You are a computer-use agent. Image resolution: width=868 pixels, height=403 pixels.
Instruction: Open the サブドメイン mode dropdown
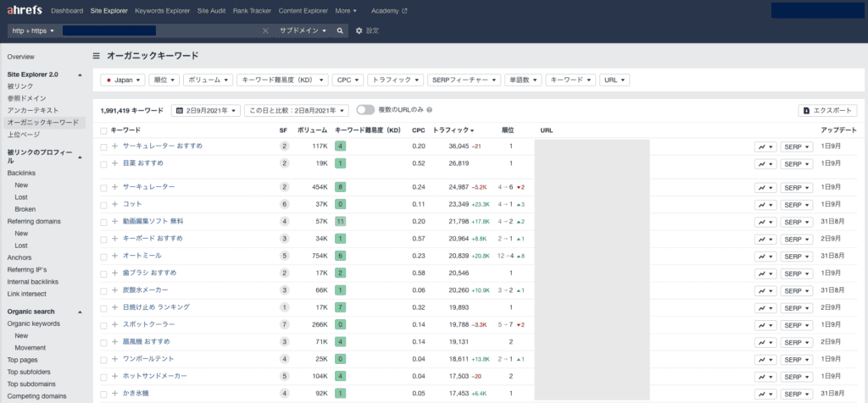pyautogui.click(x=303, y=31)
